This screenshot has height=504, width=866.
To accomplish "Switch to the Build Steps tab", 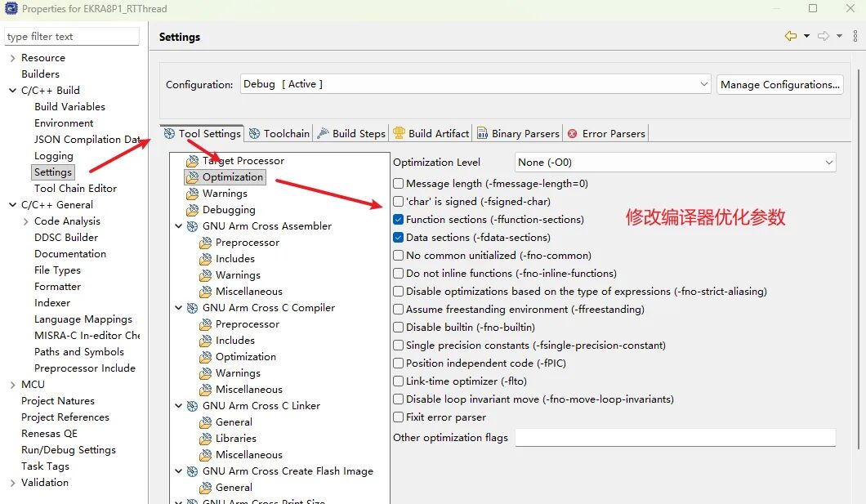I will point(351,133).
